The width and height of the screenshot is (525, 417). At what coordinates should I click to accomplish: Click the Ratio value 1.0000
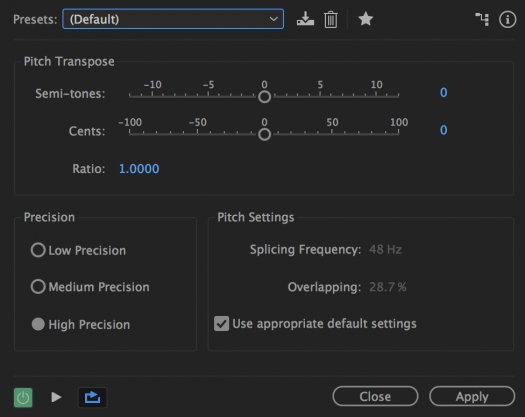(139, 168)
